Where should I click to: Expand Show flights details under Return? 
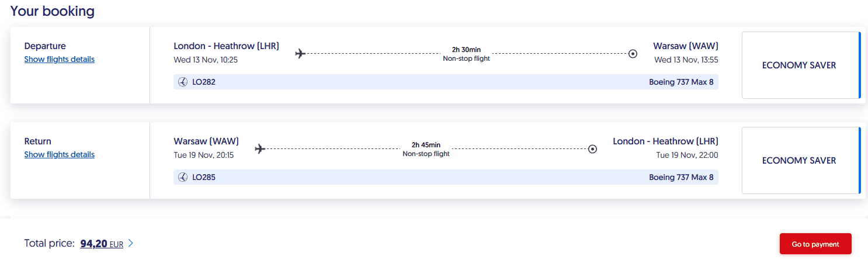point(59,154)
